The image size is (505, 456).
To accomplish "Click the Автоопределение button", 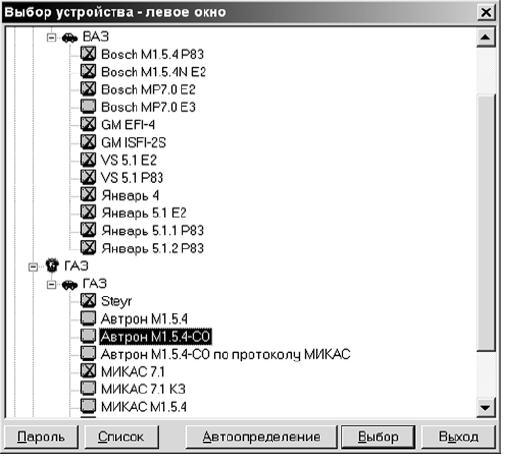I will (261, 437).
